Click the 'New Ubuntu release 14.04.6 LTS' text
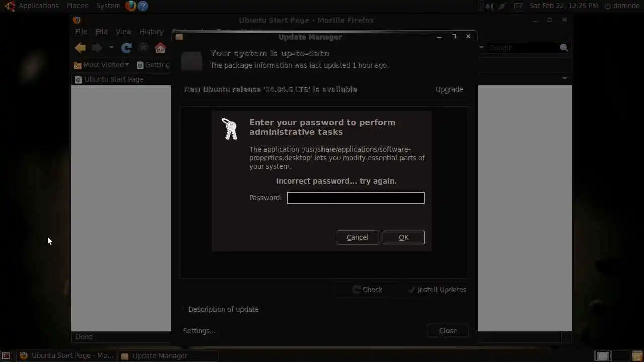The width and height of the screenshot is (644, 362). (x=271, y=89)
